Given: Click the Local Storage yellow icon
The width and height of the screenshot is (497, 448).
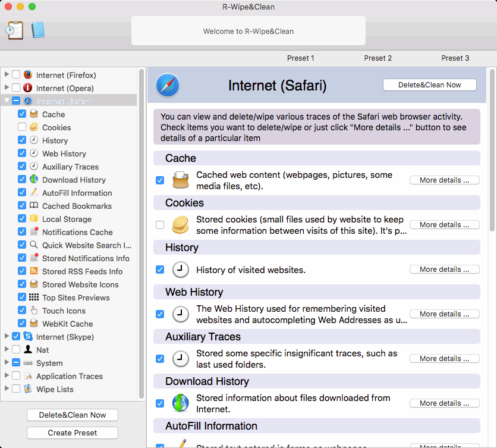Looking at the screenshot, I should 34,218.
